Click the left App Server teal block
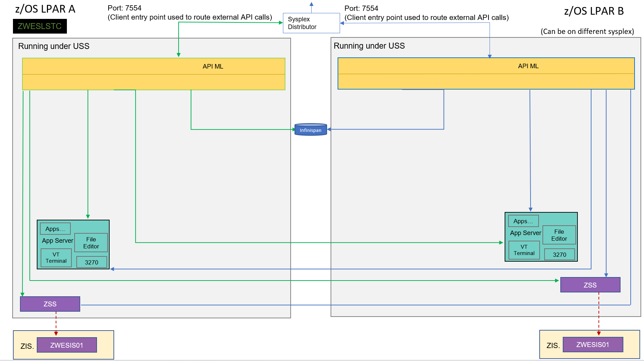644x361 pixels. point(57,241)
